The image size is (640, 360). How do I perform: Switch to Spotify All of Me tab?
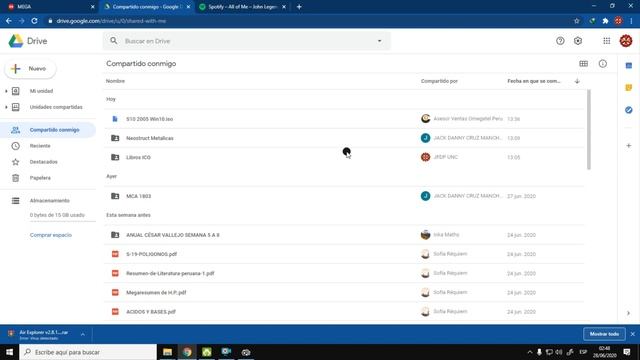click(x=243, y=7)
